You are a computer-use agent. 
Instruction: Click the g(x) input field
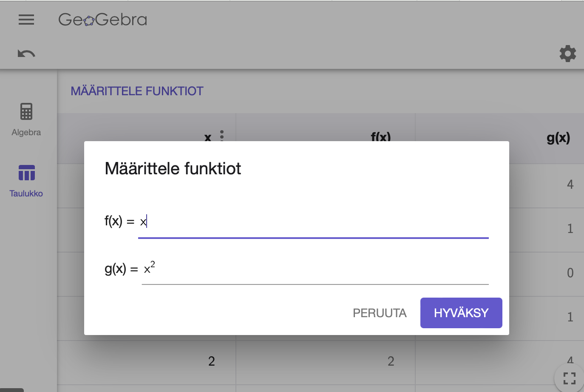(315, 269)
